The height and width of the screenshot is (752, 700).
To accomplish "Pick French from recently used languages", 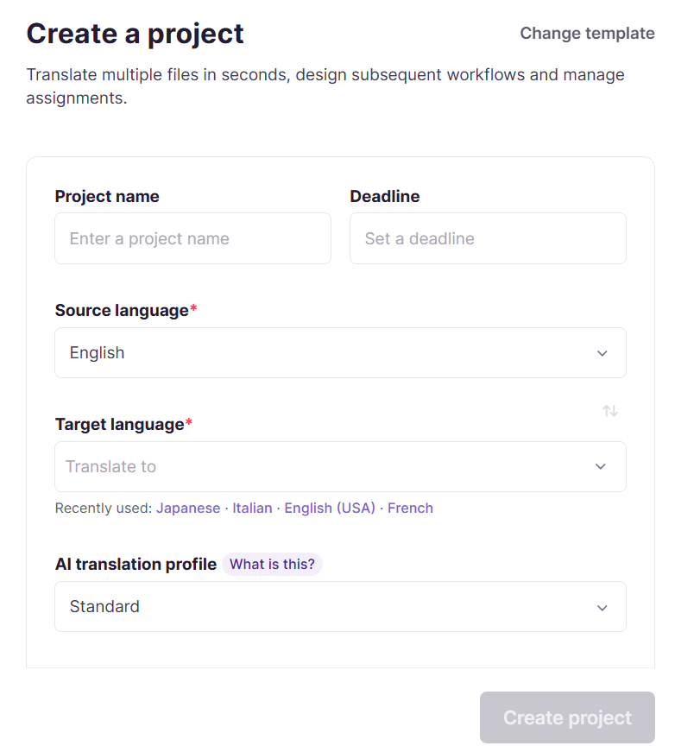I will pos(410,508).
